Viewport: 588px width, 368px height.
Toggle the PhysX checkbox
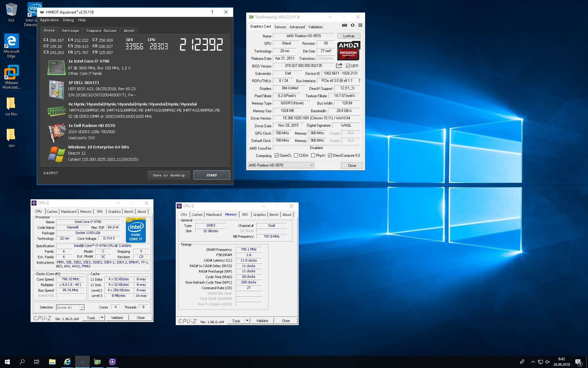point(313,155)
